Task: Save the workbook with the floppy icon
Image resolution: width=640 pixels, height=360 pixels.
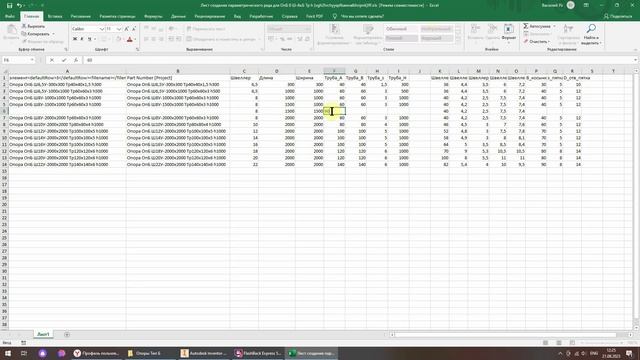Action: 9,5
